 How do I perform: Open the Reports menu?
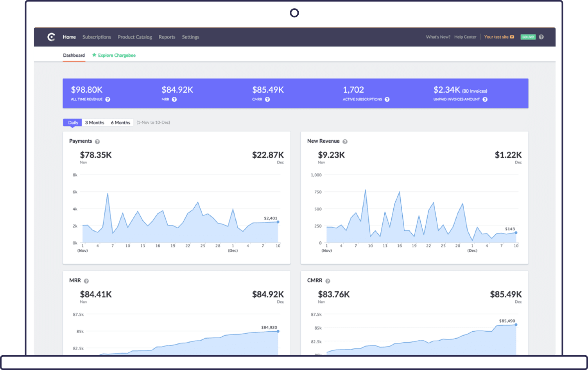[x=167, y=37]
